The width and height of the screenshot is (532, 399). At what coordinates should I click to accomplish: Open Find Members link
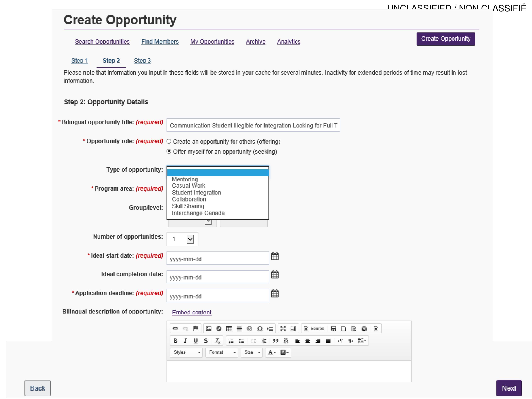tap(160, 42)
